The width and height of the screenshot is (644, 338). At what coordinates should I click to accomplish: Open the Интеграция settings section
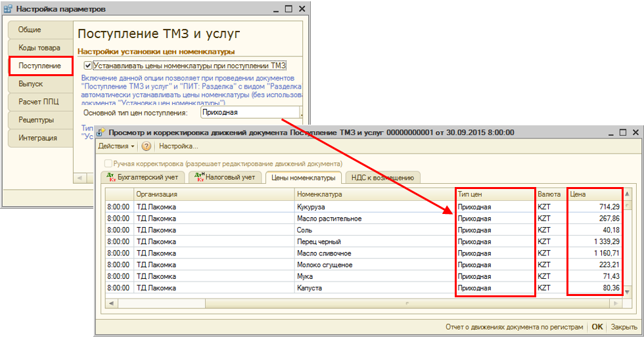pyautogui.click(x=37, y=138)
